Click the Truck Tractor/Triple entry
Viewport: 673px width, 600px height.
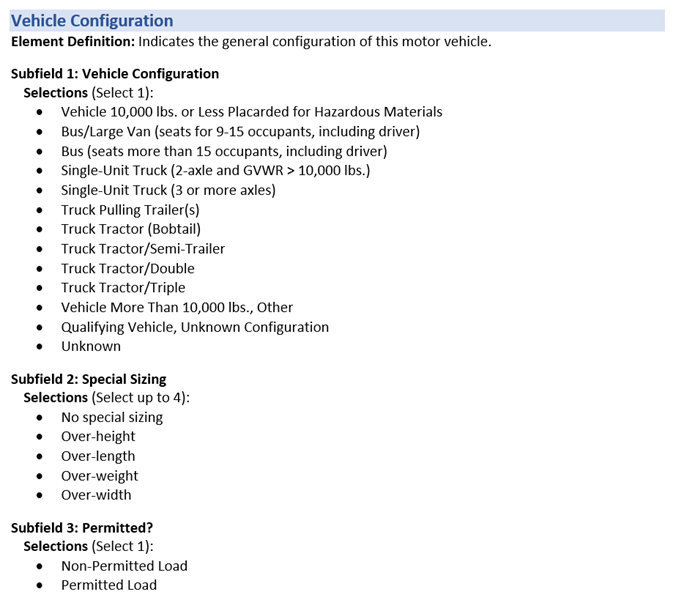[123, 288]
